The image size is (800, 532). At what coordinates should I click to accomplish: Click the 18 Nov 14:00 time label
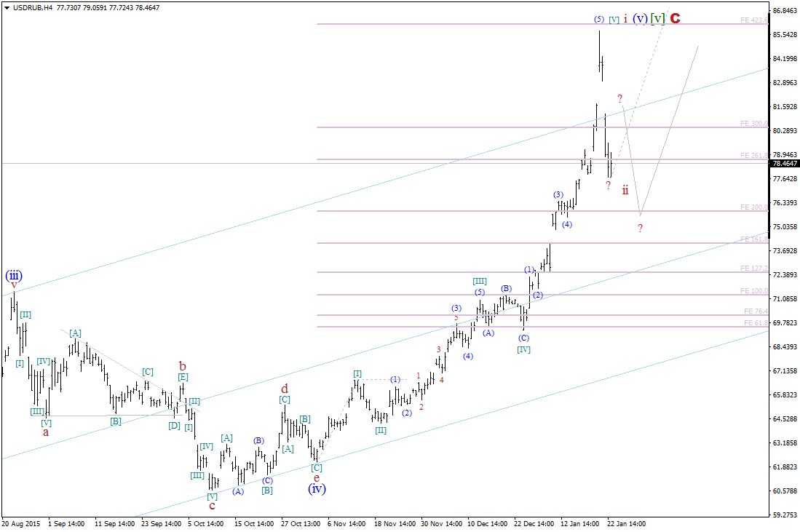pos(395,524)
